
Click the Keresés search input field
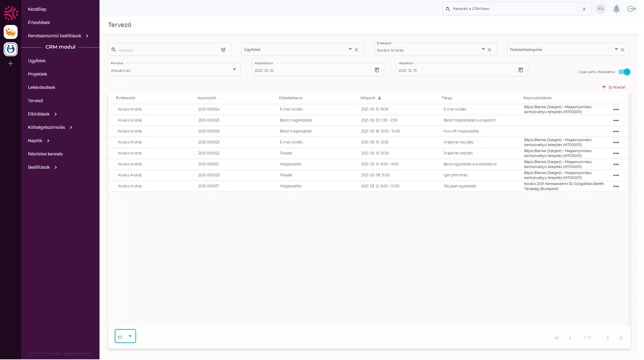point(166,50)
